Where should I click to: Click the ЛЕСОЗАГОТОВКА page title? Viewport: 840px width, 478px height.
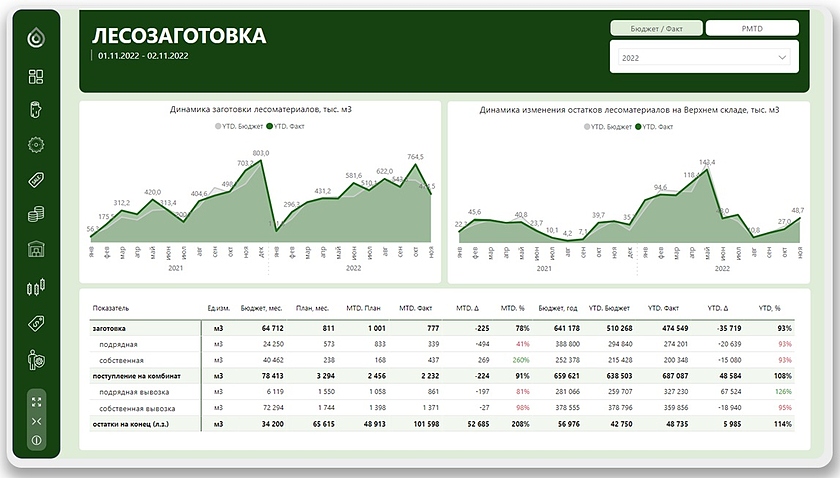(180, 36)
